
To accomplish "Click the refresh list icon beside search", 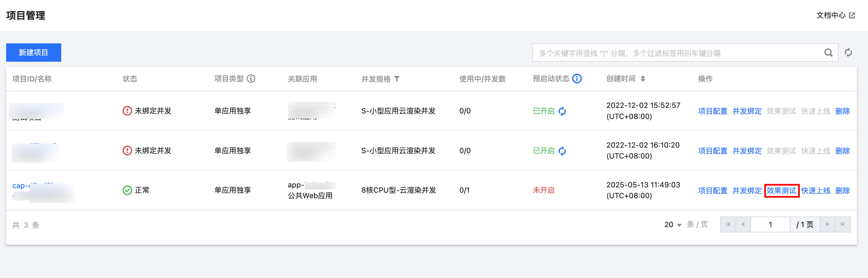I will [848, 53].
